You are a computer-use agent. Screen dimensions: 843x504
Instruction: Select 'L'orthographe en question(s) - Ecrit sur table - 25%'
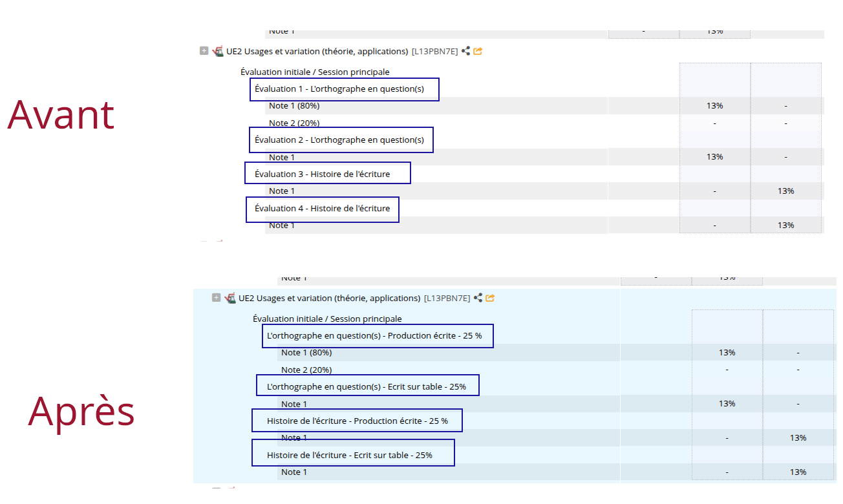pyautogui.click(x=367, y=386)
